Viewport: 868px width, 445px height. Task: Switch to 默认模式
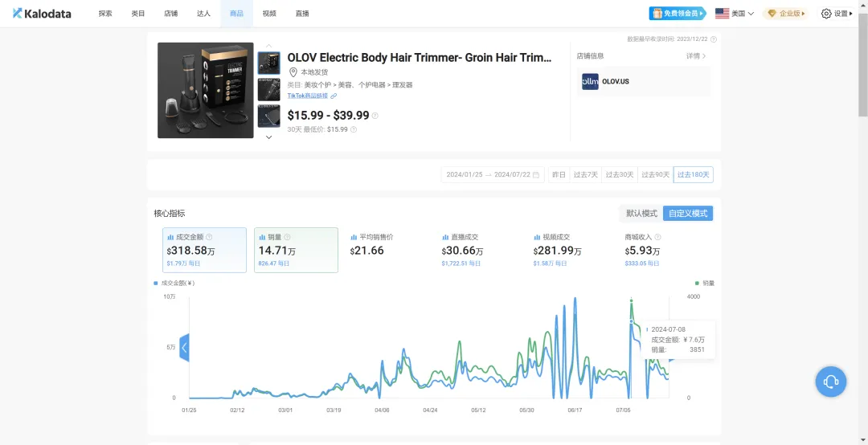click(x=641, y=213)
